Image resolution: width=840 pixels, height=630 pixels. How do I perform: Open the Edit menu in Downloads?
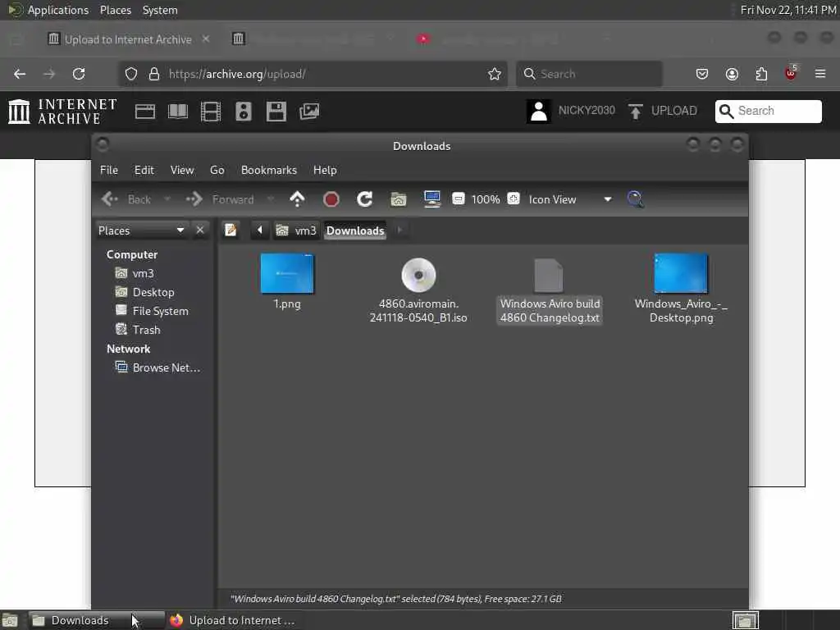tap(144, 170)
